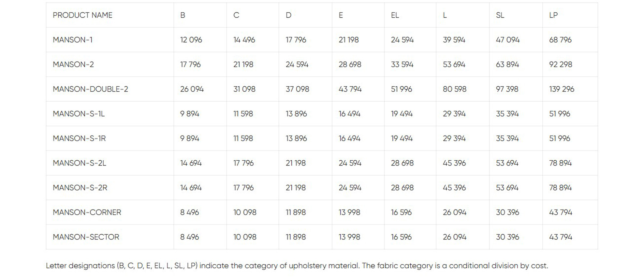Click MANSON-1 price 17 796 in column D

[296, 40]
